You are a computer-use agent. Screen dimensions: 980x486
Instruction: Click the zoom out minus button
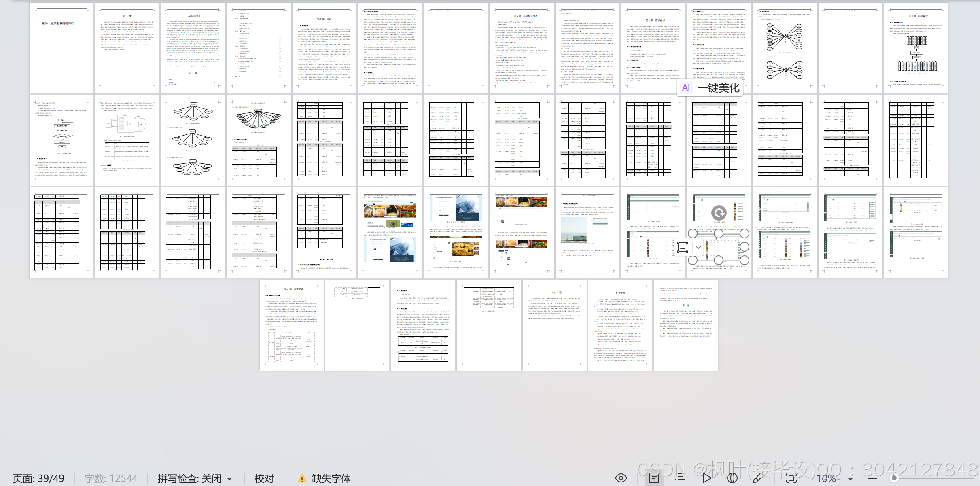[872, 478]
